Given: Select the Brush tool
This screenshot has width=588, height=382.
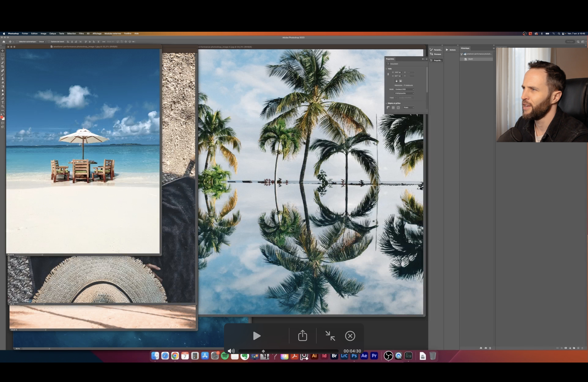Looking at the screenshot, I should click(3, 75).
